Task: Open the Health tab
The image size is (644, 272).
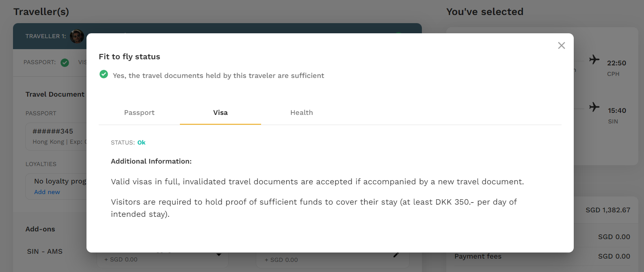Action: point(302,112)
